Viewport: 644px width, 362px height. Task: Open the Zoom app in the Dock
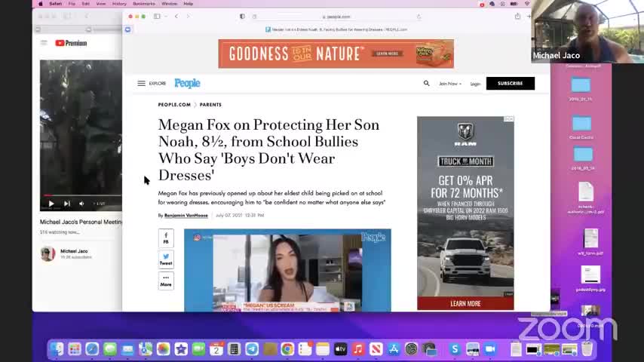(490, 349)
